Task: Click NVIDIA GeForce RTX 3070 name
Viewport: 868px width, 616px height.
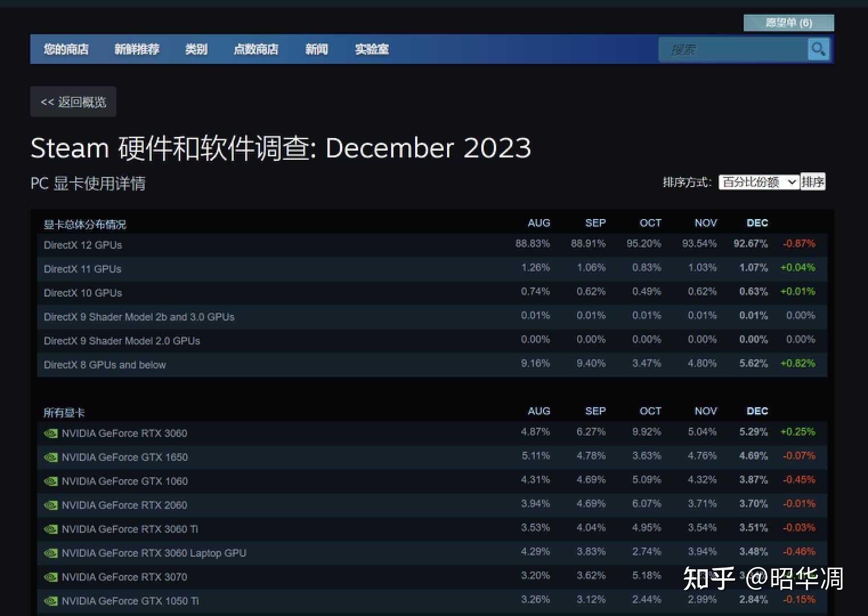Action: [x=124, y=577]
